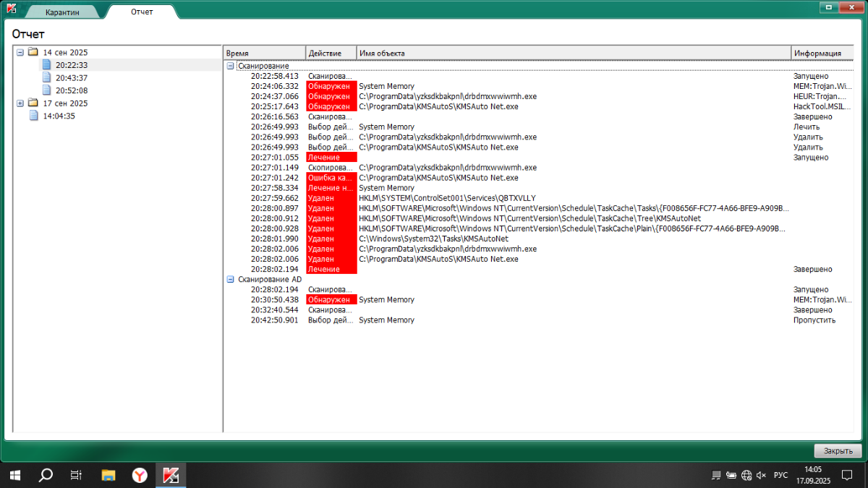The width and height of the screenshot is (868, 488).
Task: Open the Windows Start menu
Action: tap(14, 475)
